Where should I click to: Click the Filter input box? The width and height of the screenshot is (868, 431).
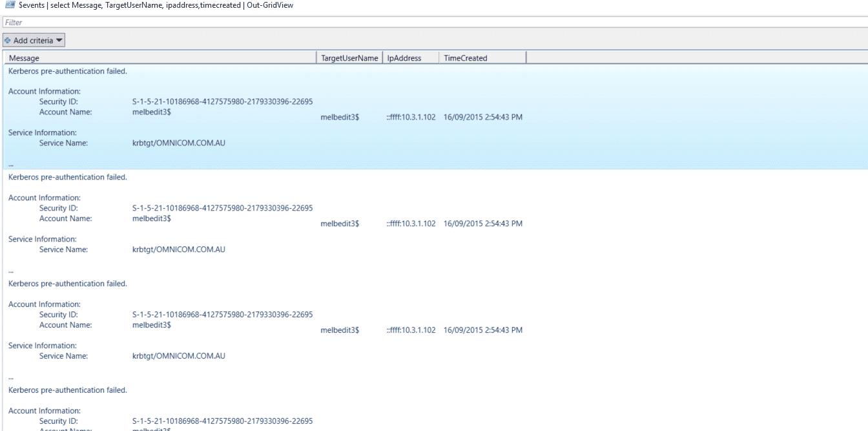pyautogui.click(x=194, y=22)
